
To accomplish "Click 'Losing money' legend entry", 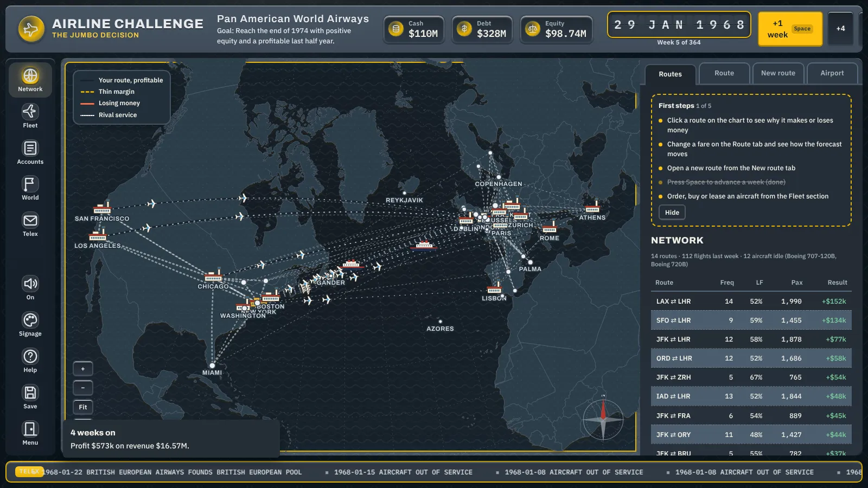I will click(x=110, y=103).
